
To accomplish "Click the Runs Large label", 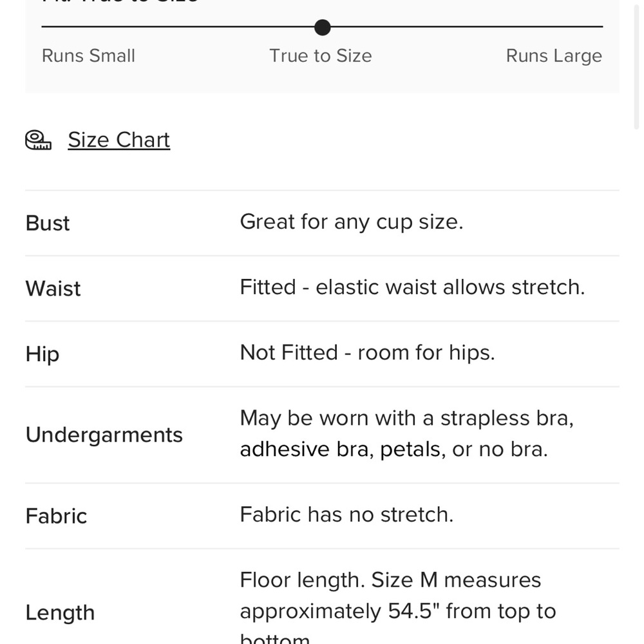I will tap(554, 56).
